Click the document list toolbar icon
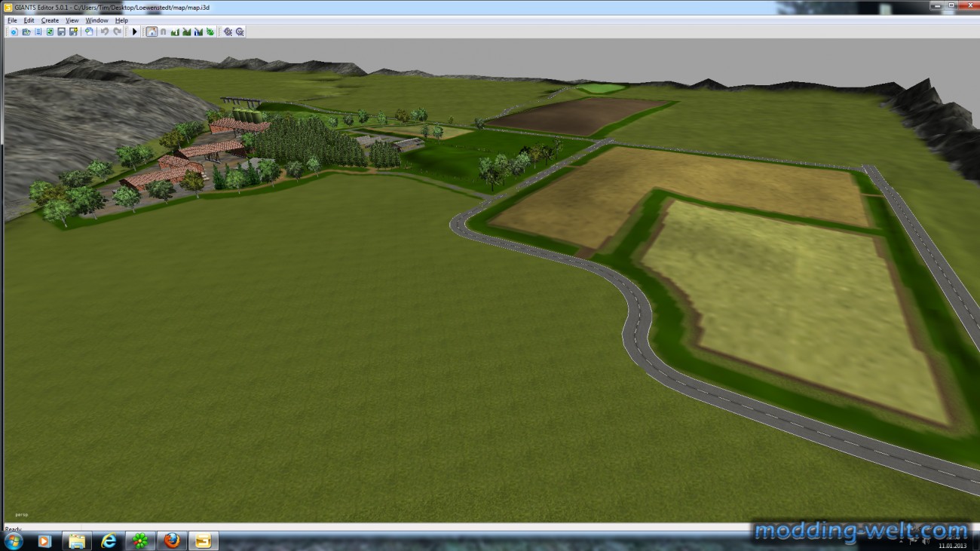 point(38,32)
